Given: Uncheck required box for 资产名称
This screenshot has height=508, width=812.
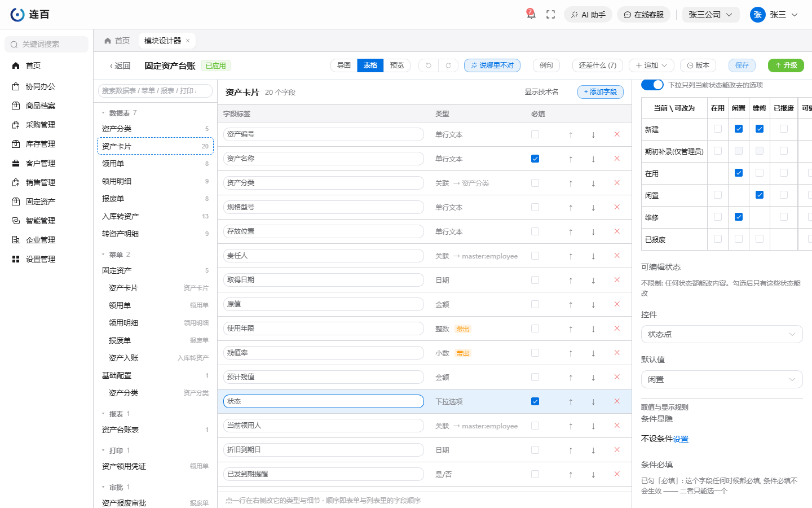Looking at the screenshot, I should tap(535, 159).
